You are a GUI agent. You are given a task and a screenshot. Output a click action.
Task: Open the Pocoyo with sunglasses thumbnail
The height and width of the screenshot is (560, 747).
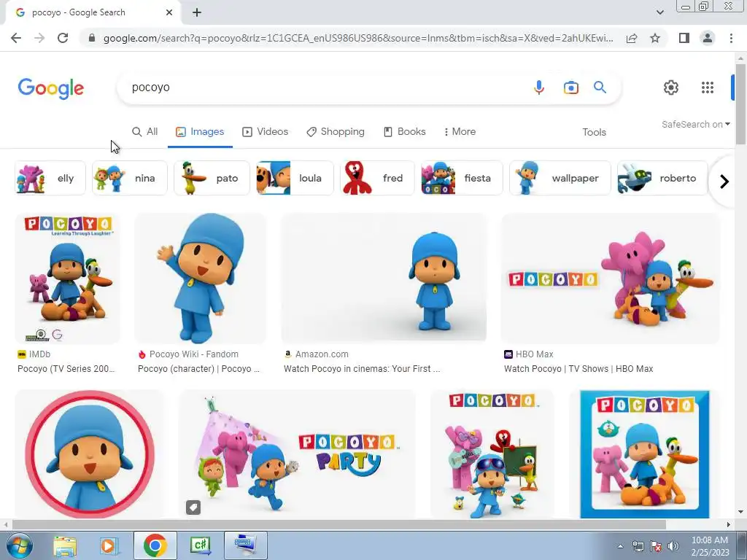point(492,454)
